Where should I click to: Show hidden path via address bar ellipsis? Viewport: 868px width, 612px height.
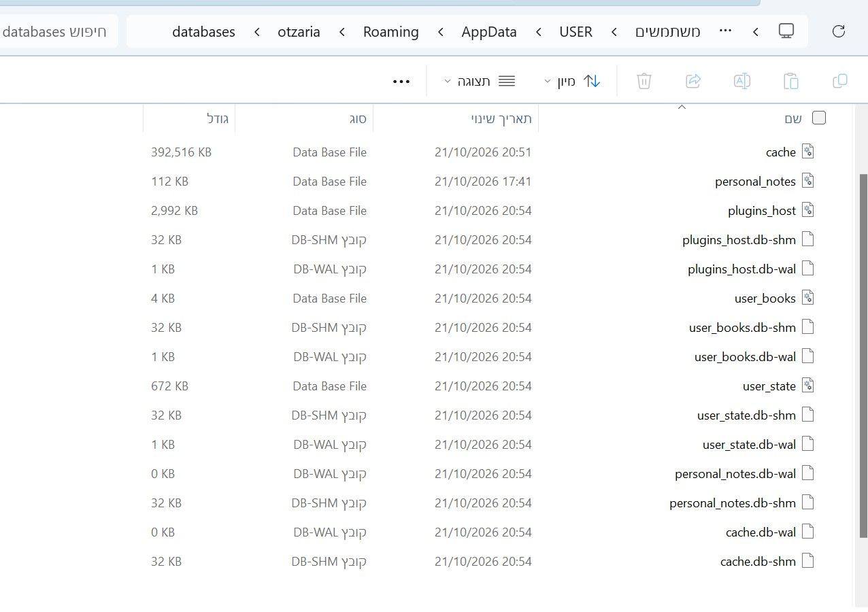725,31
